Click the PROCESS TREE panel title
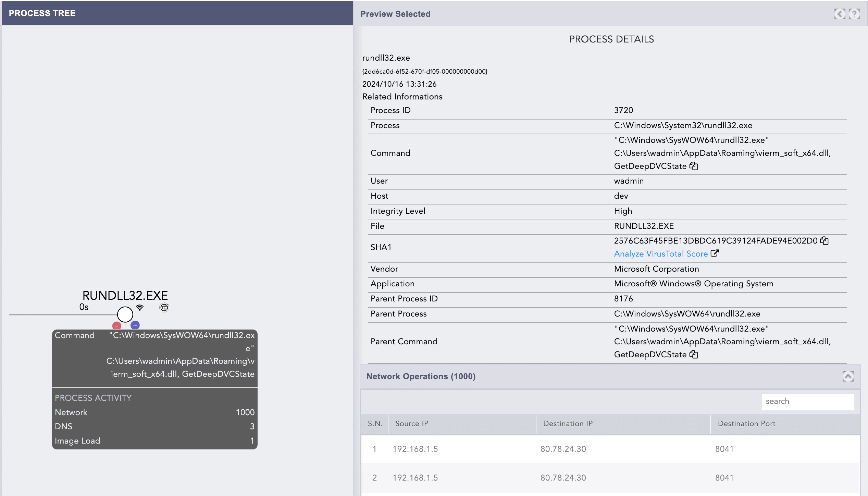This screenshot has width=868, height=496. click(42, 13)
